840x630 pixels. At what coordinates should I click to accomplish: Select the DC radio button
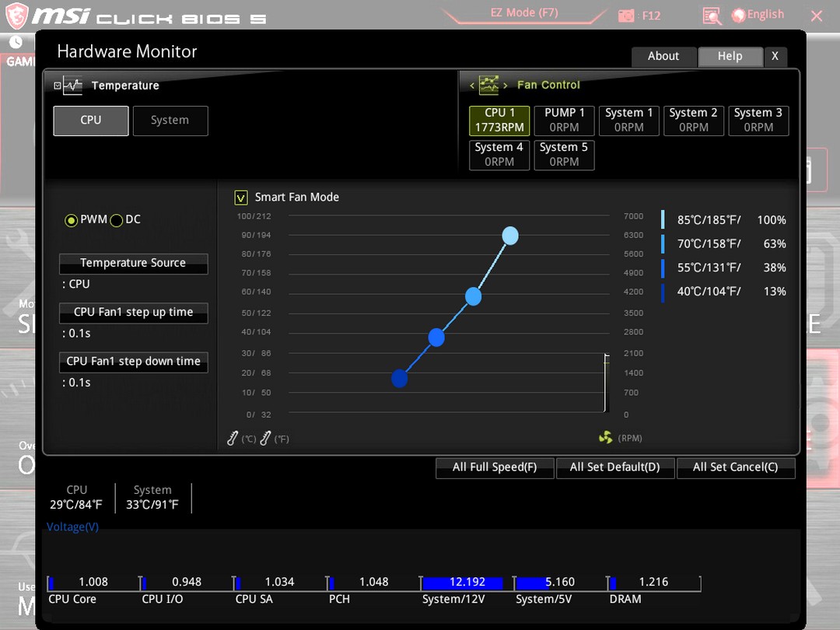point(117,220)
